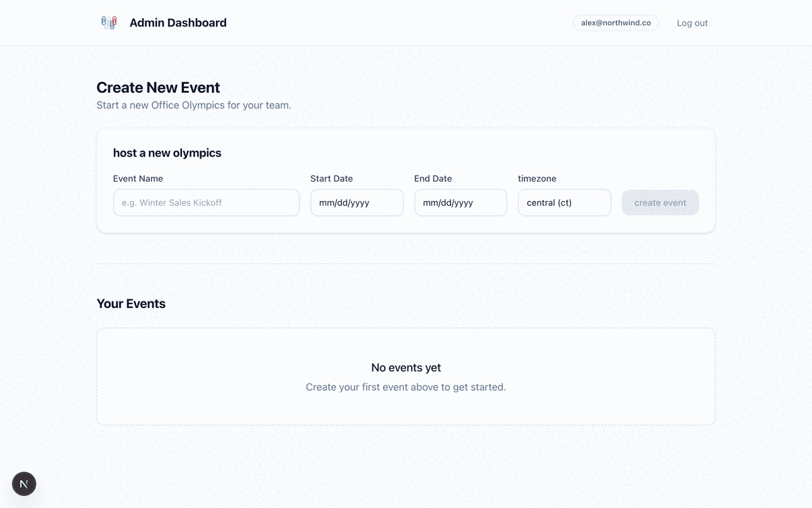
Task: Click the Admin Dashboard title
Action: [x=178, y=23]
